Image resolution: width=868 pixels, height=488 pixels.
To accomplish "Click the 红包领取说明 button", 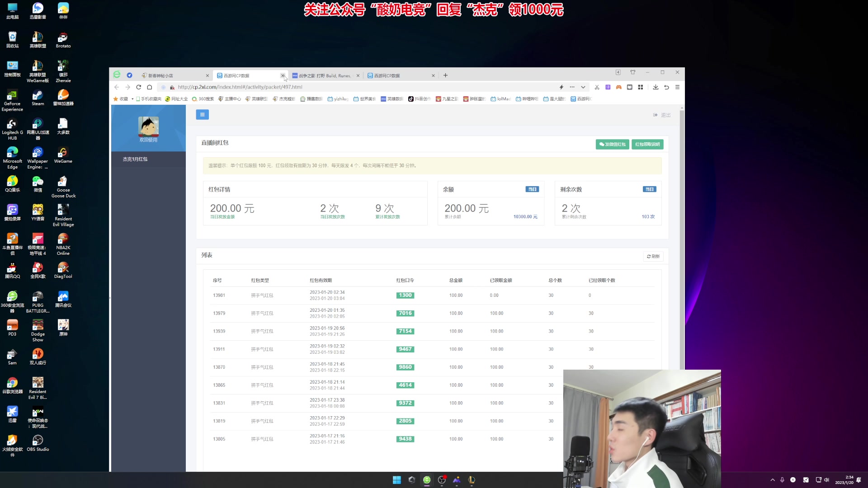I will [x=647, y=144].
